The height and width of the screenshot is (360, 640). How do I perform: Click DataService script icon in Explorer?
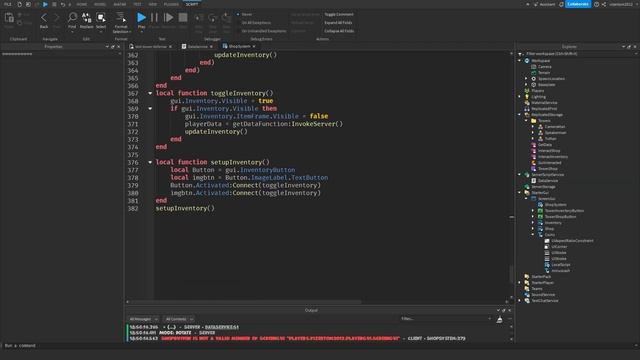[x=533, y=180]
